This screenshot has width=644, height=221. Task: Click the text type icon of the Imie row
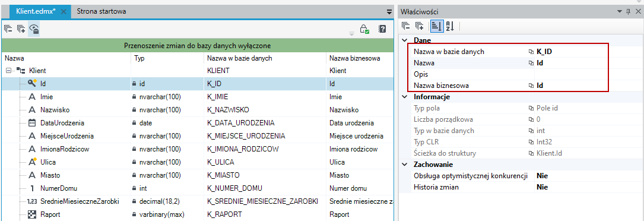[x=32, y=97]
